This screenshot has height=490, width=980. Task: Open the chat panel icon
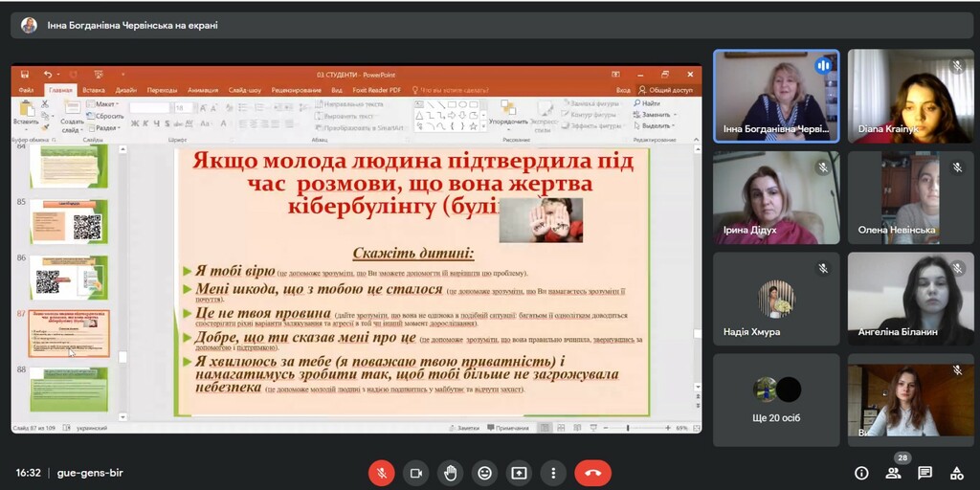pyautogui.click(x=924, y=473)
